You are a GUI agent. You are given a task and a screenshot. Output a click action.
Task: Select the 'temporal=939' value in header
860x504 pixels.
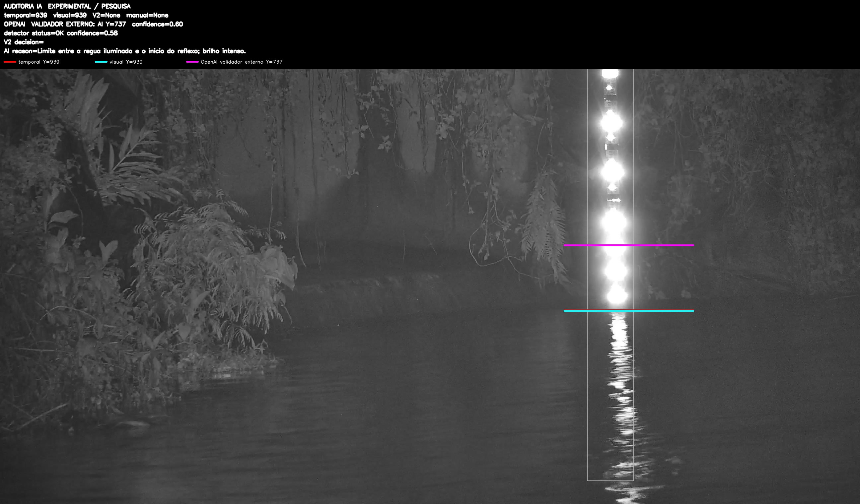click(26, 15)
